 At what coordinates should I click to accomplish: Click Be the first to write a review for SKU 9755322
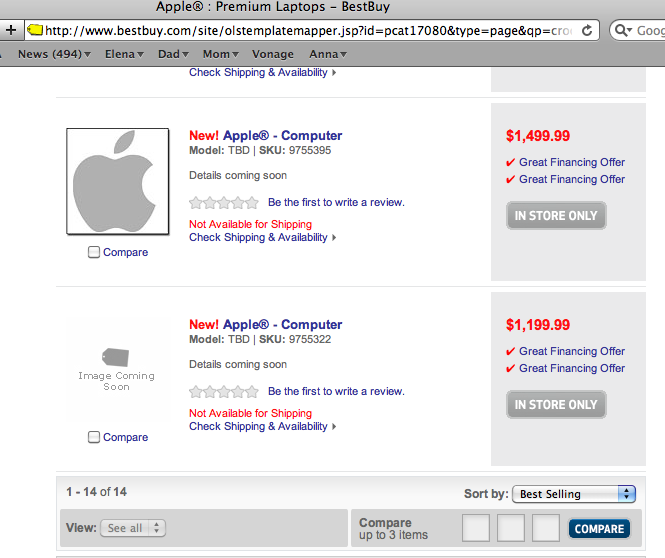tap(336, 391)
